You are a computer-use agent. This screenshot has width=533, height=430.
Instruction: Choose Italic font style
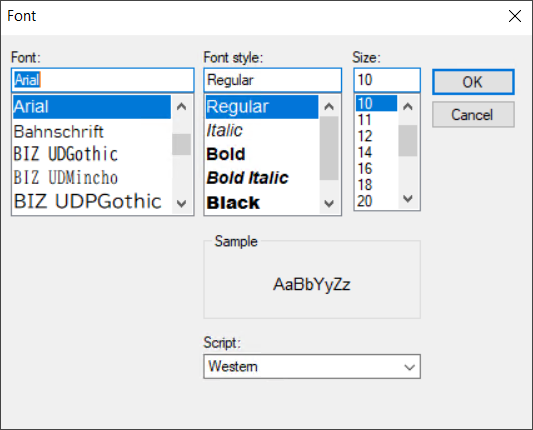coord(262,131)
